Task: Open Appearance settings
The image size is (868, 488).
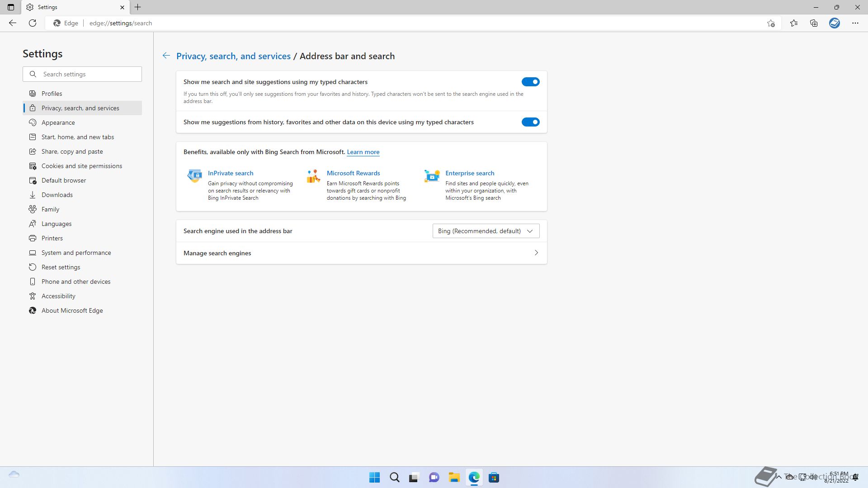Action: (82, 122)
